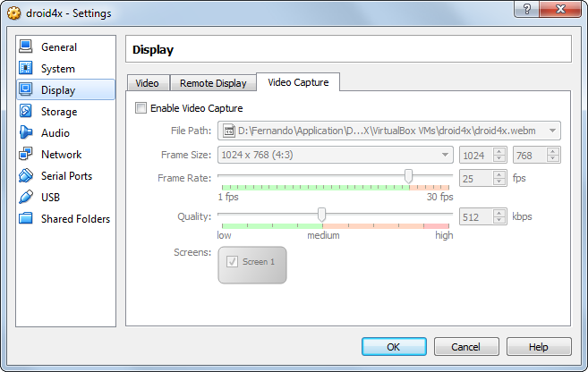Screen dimensions: 588x372
Task: Click the webm file icon in File Path
Action: [x=229, y=131]
